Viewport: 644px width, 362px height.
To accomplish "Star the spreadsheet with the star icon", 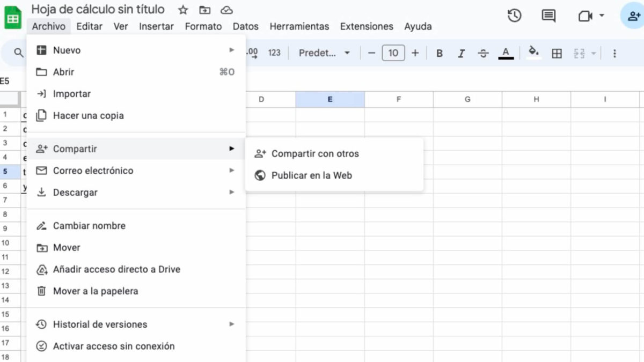I will coord(183,10).
